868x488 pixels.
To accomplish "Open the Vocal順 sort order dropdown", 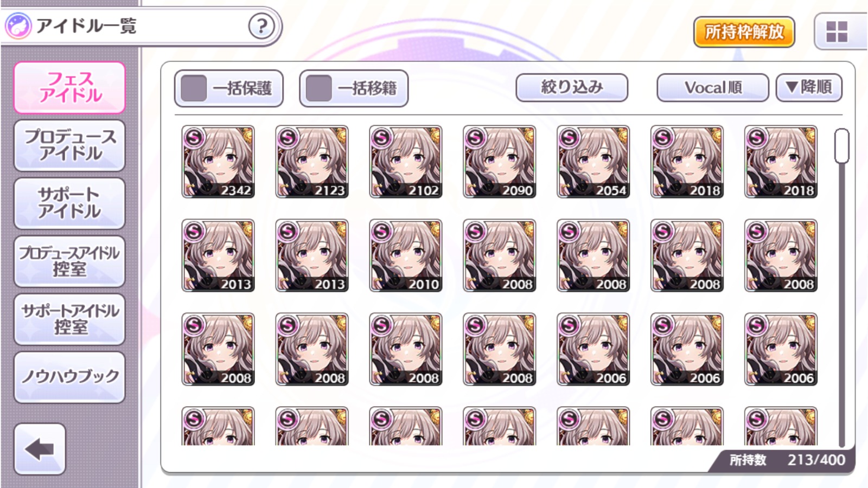I will click(x=713, y=87).
